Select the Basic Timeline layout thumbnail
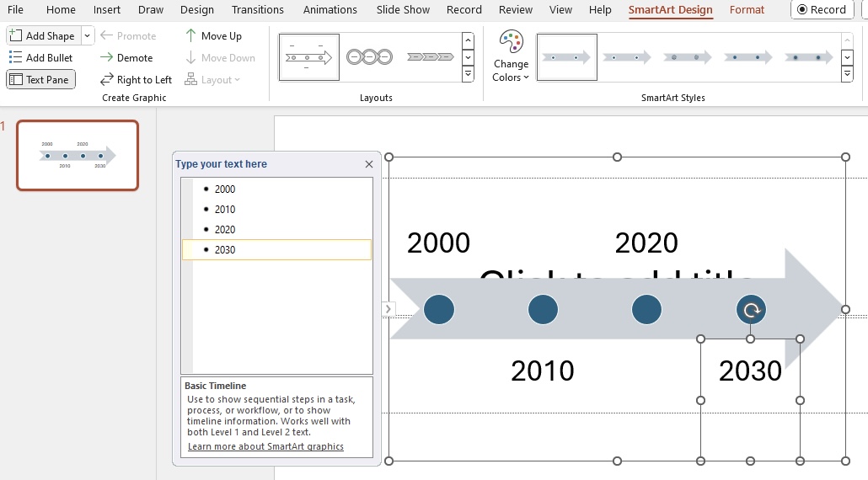This screenshot has width=868, height=480. point(309,57)
